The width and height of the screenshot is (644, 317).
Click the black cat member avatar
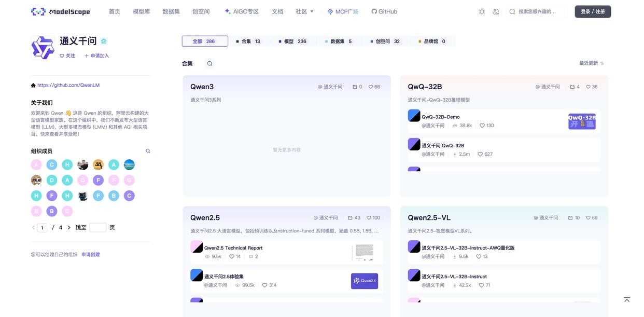[x=83, y=196]
